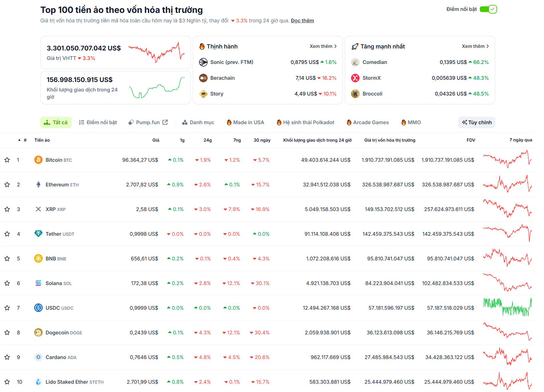Click the Broccoli coin logo
The width and height of the screenshot is (544, 392).
(355, 93)
